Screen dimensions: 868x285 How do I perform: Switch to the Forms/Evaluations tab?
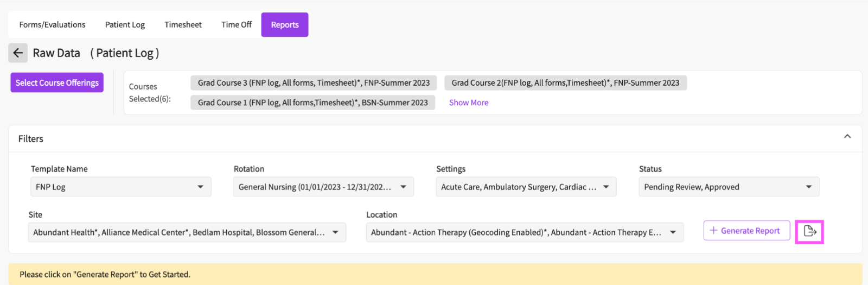click(52, 25)
